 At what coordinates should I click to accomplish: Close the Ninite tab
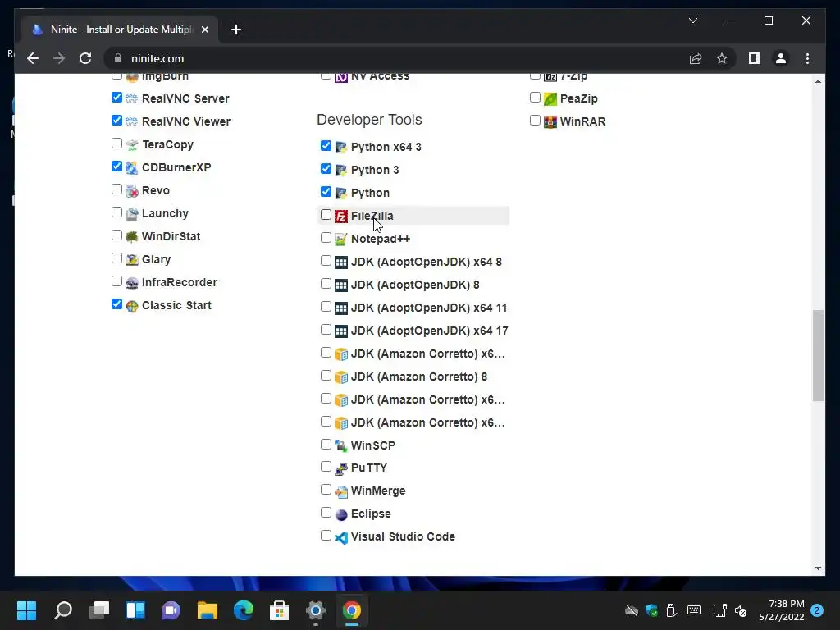pos(204,30)
